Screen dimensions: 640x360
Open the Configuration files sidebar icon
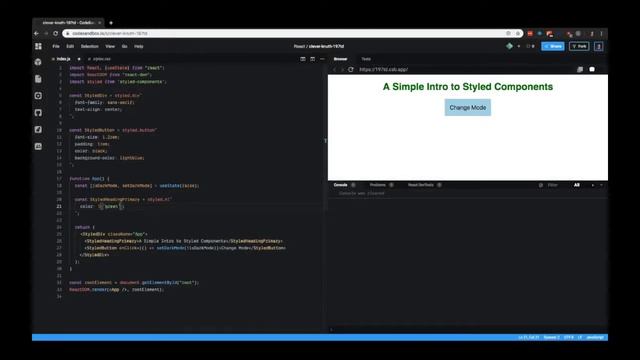click(38, 96)
